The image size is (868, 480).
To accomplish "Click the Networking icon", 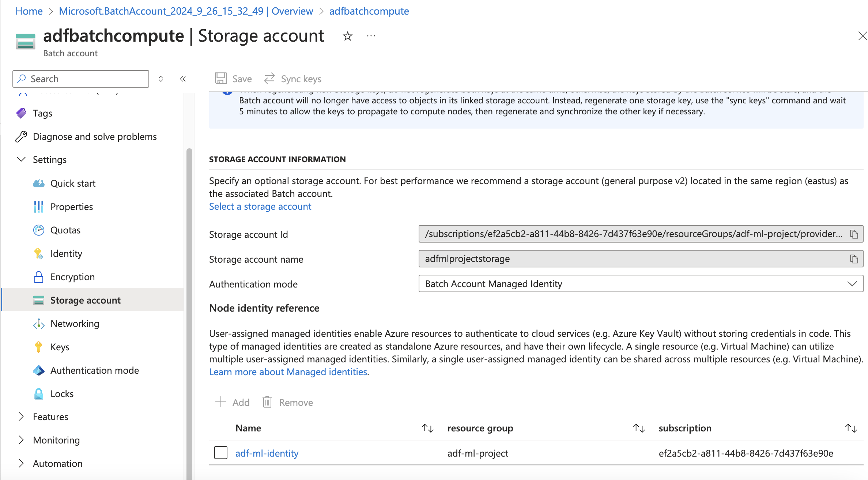I will 39,324.
